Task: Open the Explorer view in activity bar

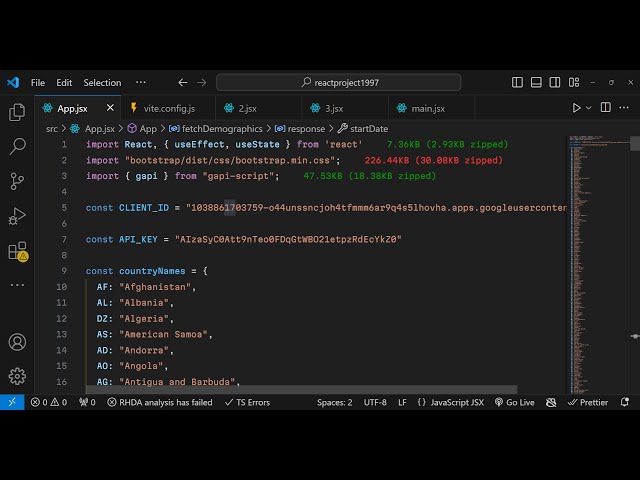Action: (x=17, y=112)
